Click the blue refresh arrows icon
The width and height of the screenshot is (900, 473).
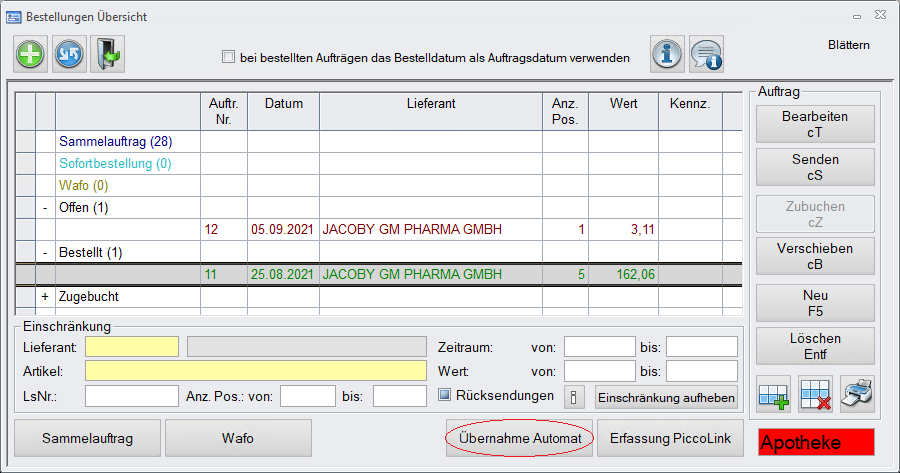point(69,54)
